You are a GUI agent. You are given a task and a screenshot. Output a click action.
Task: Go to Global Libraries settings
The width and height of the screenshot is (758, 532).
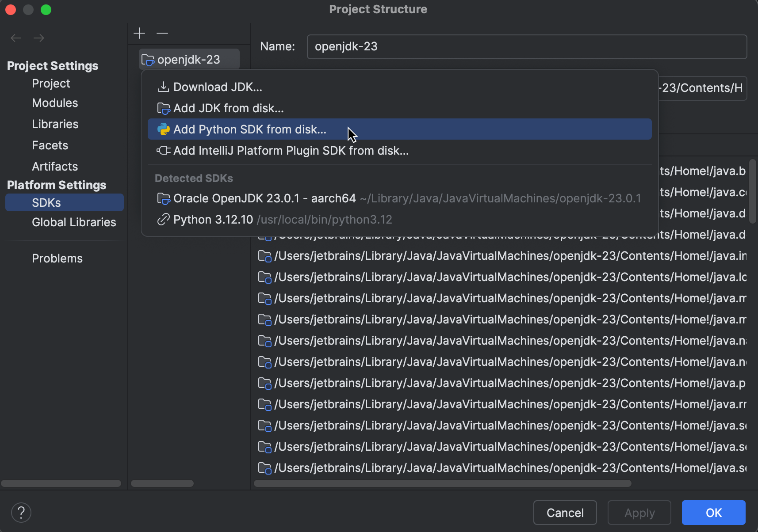[74, 222]
